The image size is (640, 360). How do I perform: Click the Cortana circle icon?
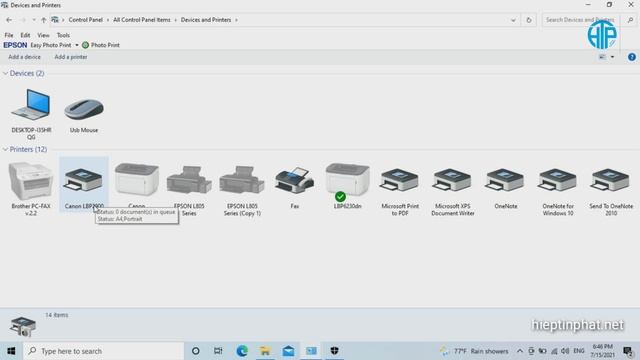196,351
